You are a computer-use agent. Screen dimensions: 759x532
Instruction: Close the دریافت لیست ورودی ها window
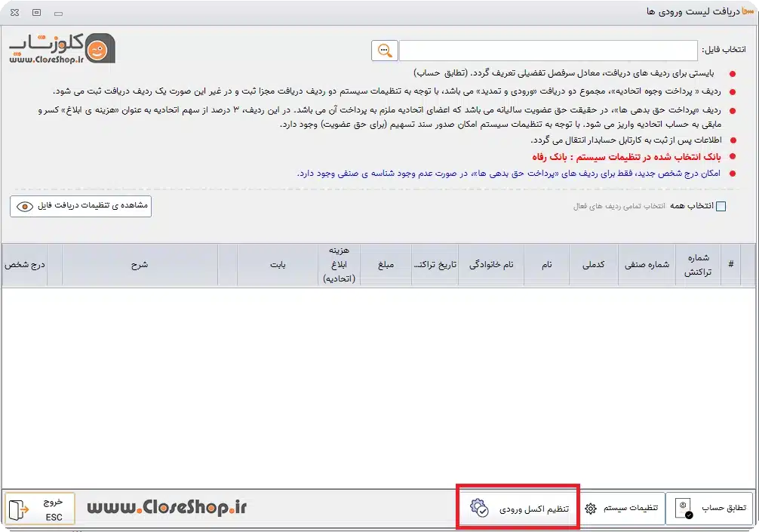click(x=15, y=13)
